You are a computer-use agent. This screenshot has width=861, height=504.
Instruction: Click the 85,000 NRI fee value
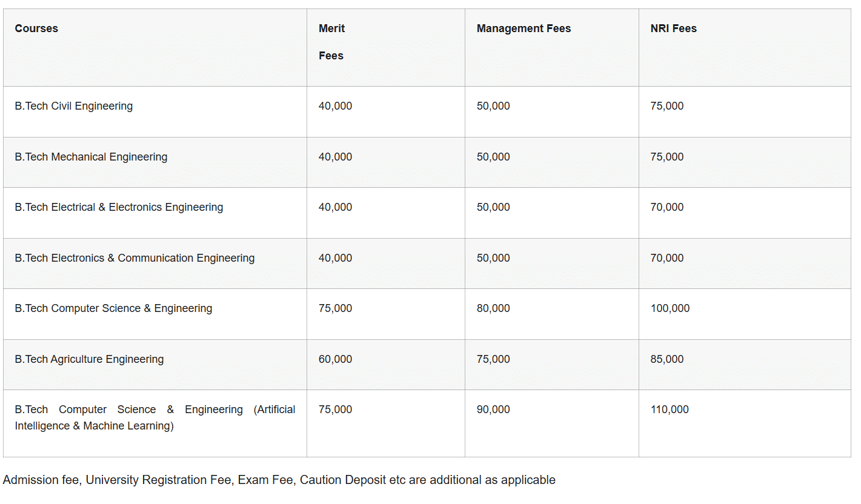tap(667, 359)
